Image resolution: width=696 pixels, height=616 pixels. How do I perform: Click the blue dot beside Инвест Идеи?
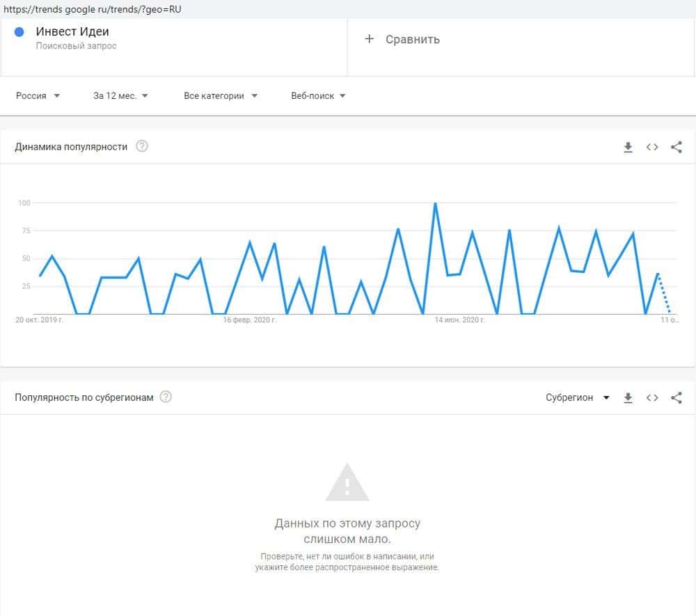point(19,32)
